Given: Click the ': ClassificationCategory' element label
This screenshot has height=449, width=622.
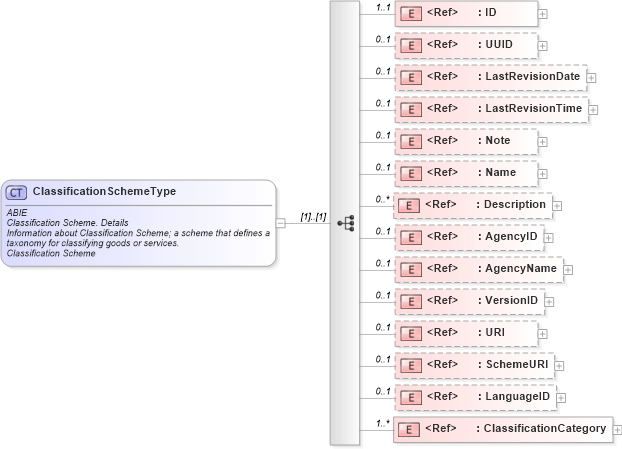Looking at the screenshot, I should pos(541,428).
